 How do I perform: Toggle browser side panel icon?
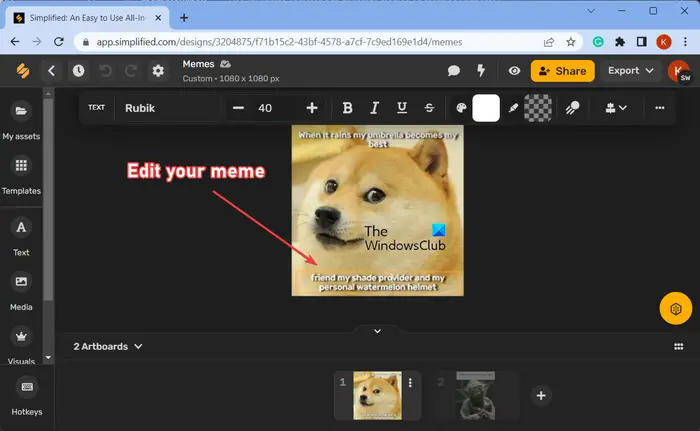pyautogui.click(x=642, y=42)
